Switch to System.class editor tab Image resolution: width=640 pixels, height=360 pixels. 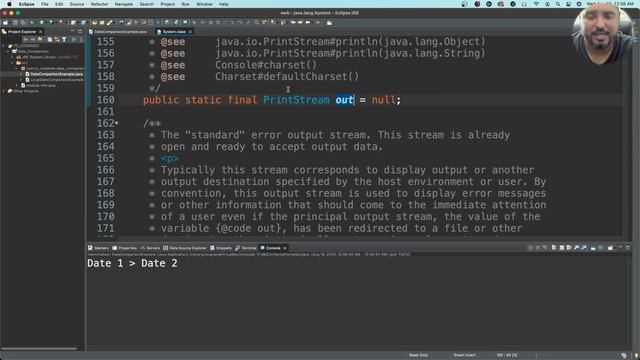[x=174, y=31]
